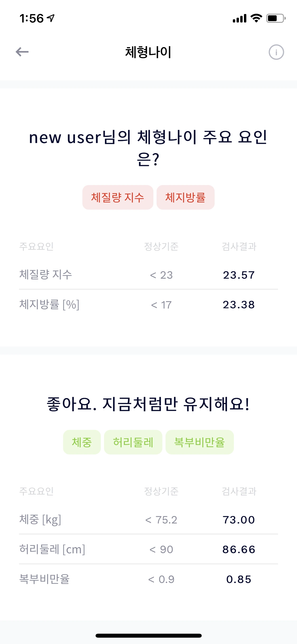Viewport: 297px width, 644px height.
Task: Tap the location arrow next to time
Action: coord(51,18)
